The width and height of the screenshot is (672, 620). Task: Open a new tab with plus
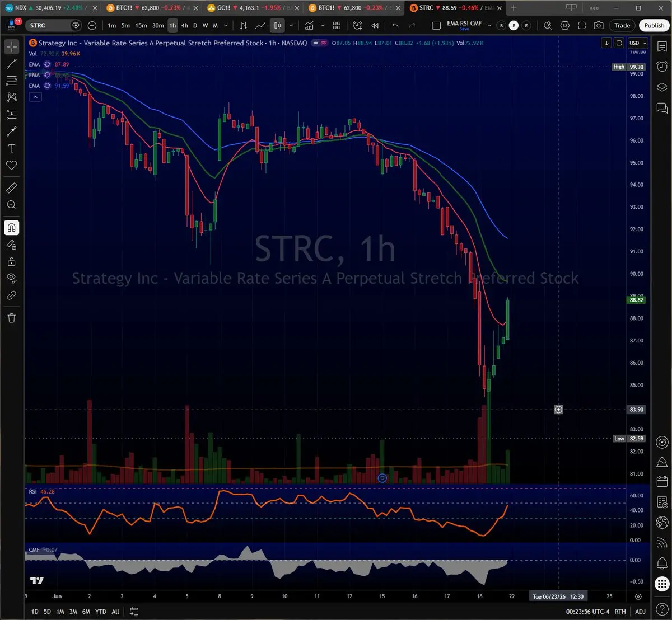point(514,8)
